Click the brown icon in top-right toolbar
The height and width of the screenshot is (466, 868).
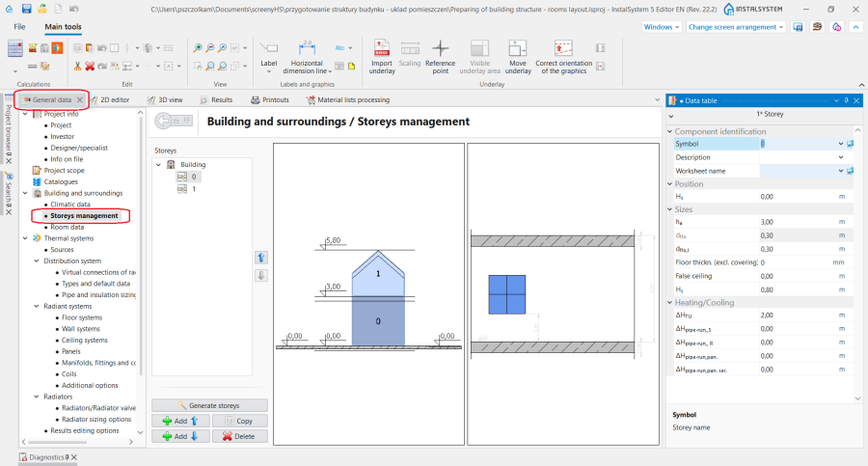tap(817, 27)
